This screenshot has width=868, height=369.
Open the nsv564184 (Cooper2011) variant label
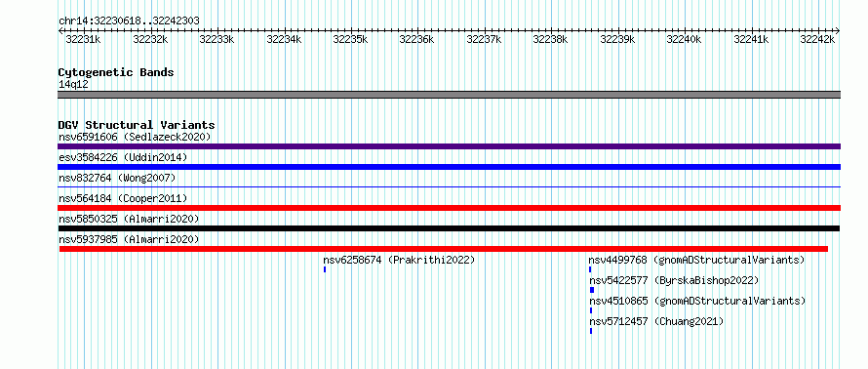(123, 198)
